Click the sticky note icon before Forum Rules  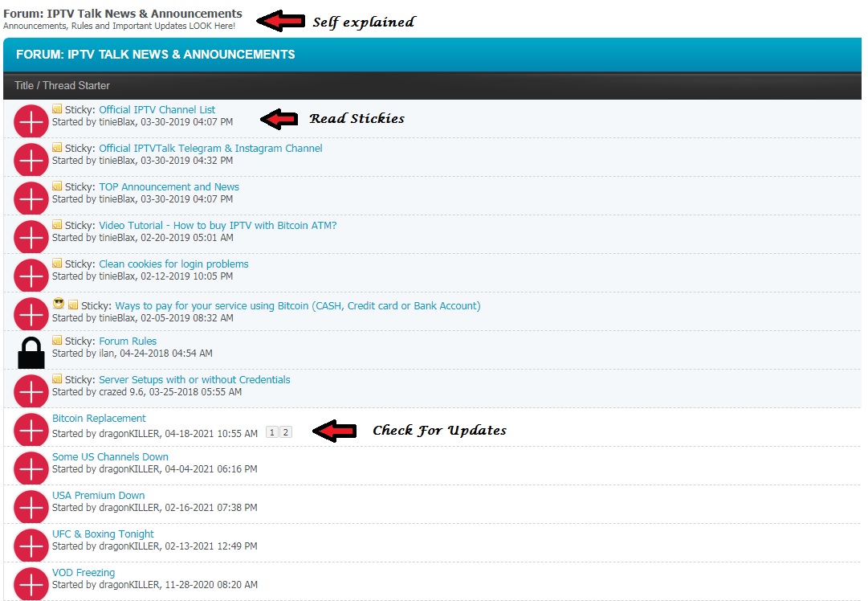pos(57,340)
